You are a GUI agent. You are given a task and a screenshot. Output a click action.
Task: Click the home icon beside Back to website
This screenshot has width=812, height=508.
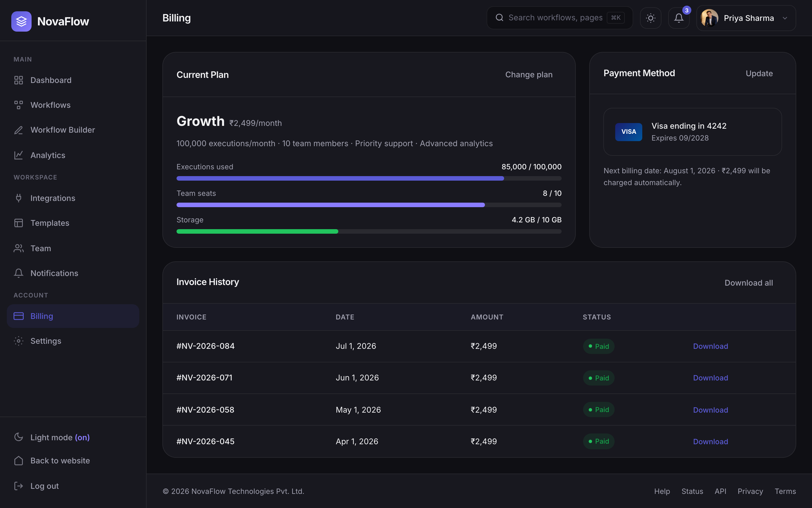(18, 461)
